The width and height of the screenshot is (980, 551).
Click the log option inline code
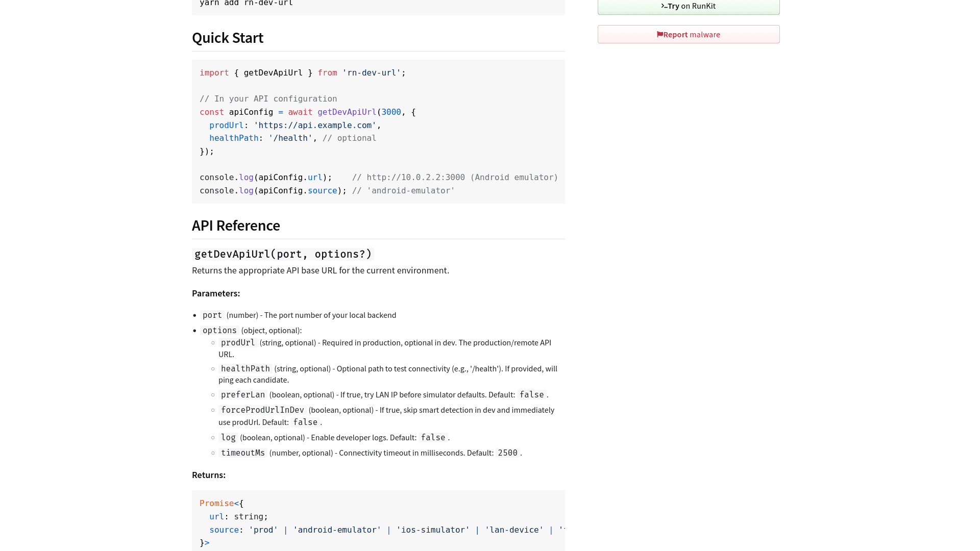(228, 437)
